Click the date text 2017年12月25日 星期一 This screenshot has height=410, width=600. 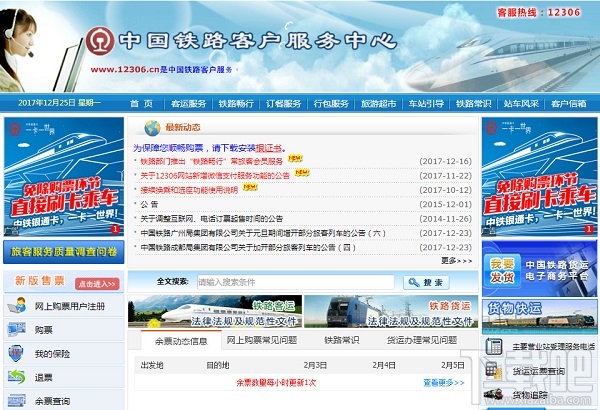59,103
